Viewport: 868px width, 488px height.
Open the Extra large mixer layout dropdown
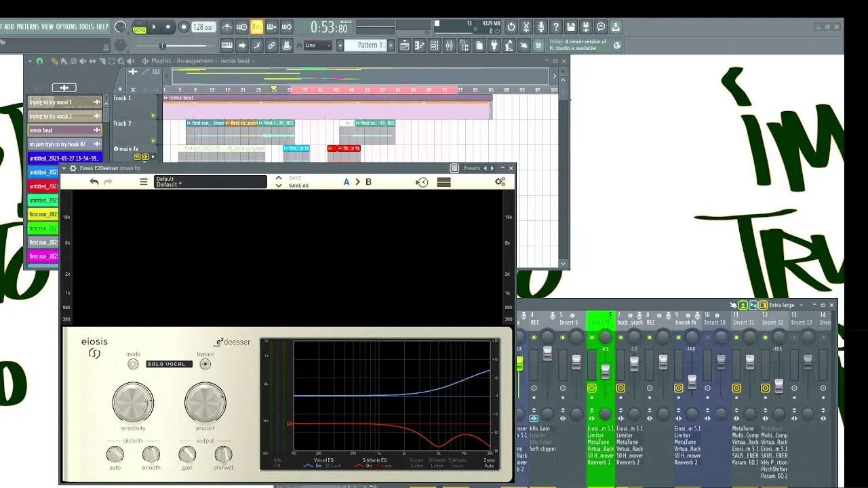(x=786, y=305)
